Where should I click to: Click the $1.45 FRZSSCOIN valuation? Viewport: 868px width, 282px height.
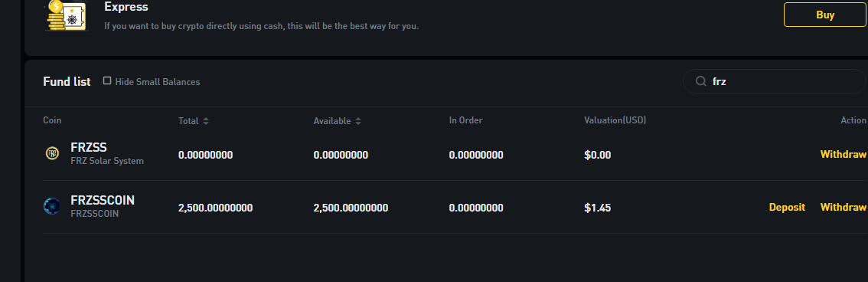point(597,208)
